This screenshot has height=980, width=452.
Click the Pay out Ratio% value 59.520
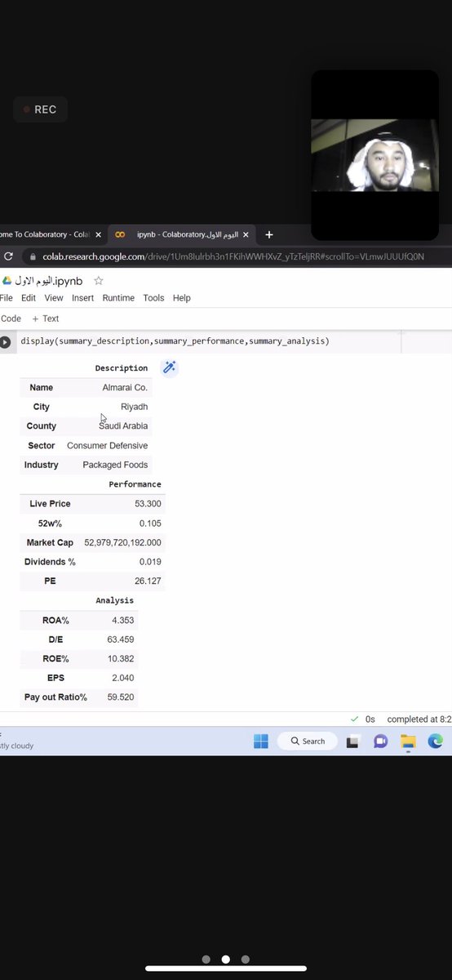(x=121, y=697)
